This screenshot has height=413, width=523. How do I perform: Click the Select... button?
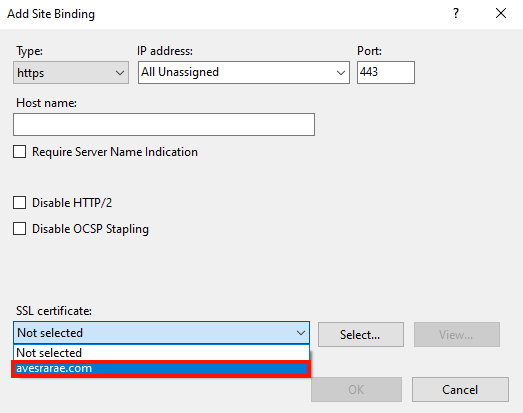(361, 334)
